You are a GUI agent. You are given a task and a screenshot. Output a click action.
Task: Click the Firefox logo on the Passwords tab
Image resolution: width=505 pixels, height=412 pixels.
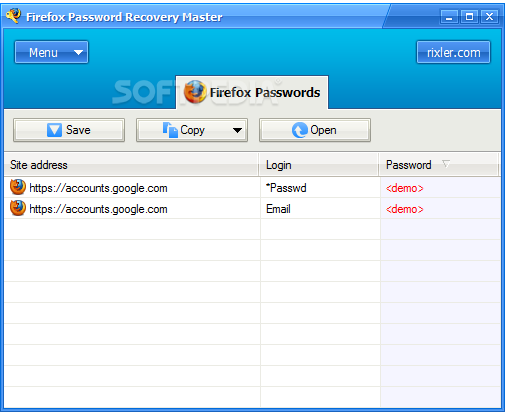click(195, 92)
